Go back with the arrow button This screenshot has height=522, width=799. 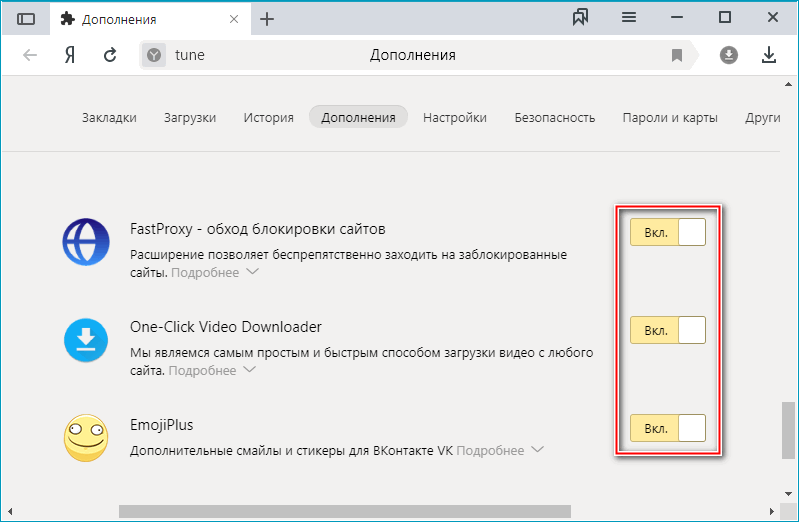(x=30, y=55)
